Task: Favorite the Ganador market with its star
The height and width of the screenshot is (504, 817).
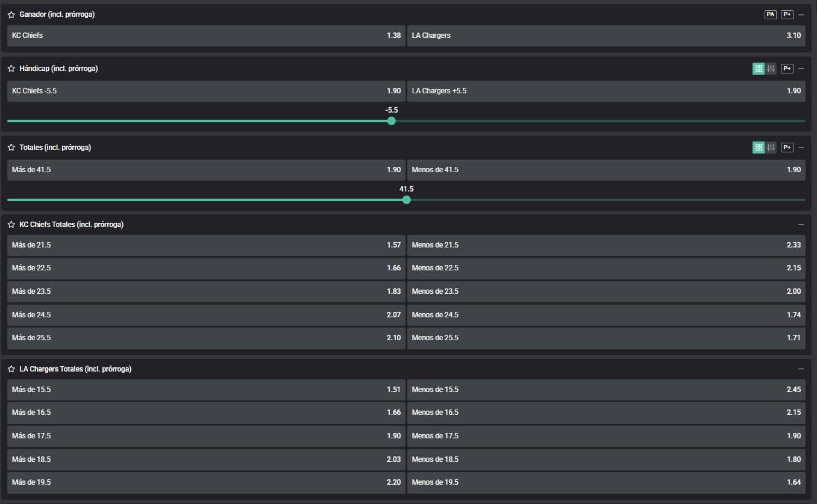Action: point(11,15)
